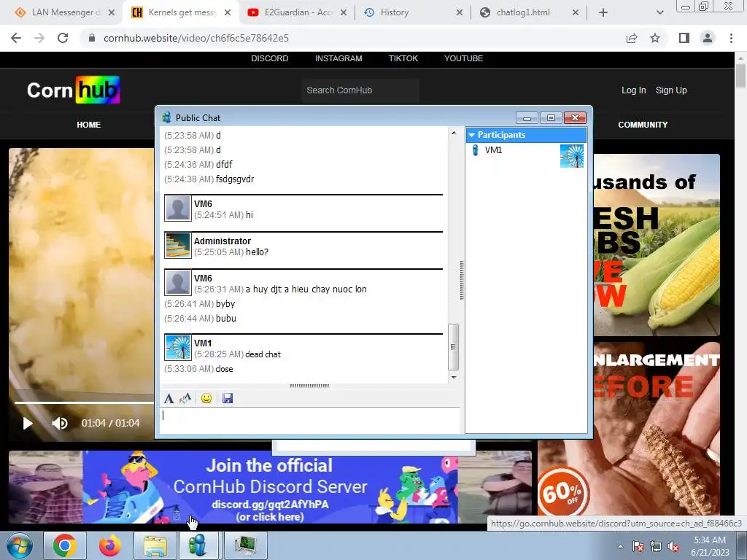This screenshot has height=560, width=747.
Task: Click VM1's windmill avatar in participants
Action: click(572, 156)
